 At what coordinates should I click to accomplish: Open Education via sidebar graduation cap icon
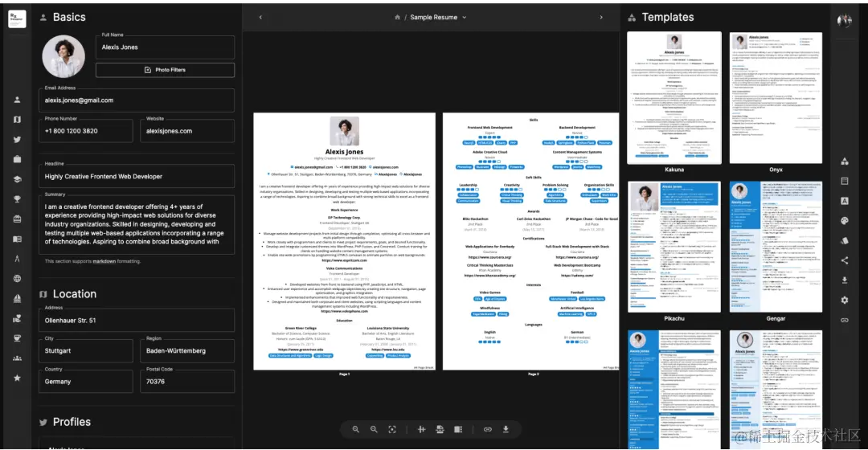coord(17,179)
